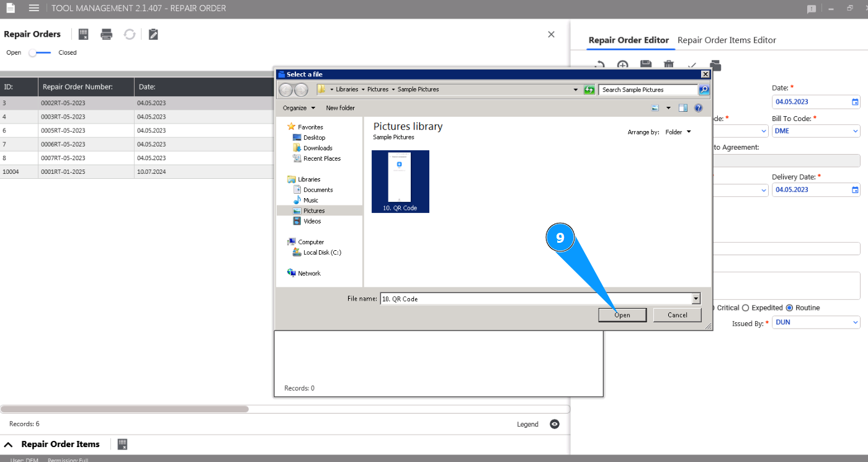Select repair order row 0003RT-05-2023
The height and width of the screenshot is (462, 868).
click(x=137, y=117)
